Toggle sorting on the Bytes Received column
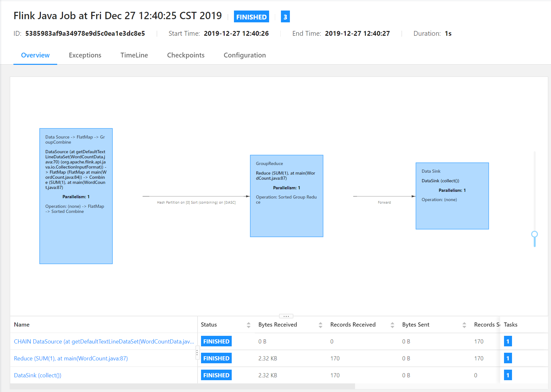Viewport: 551px width, 392px height. [321, 324]
